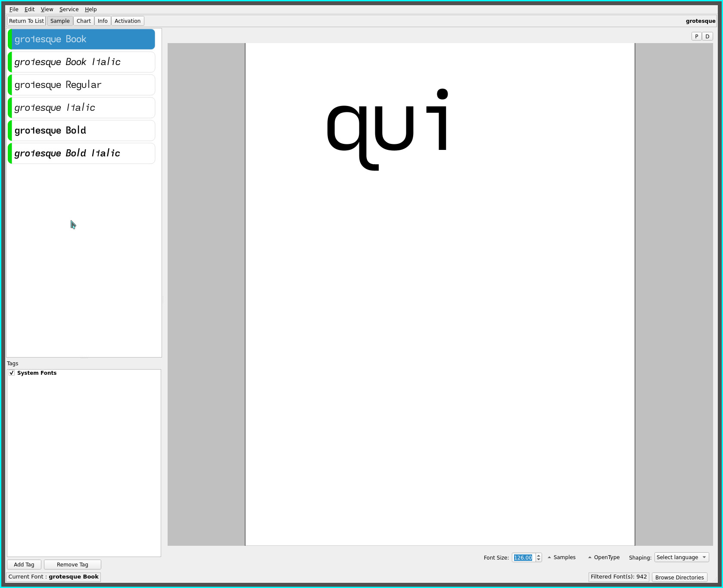Image resolution: width=723 pixels, height=588 pixels.
Task: Open the Activation tab
Action: (128, 21)
